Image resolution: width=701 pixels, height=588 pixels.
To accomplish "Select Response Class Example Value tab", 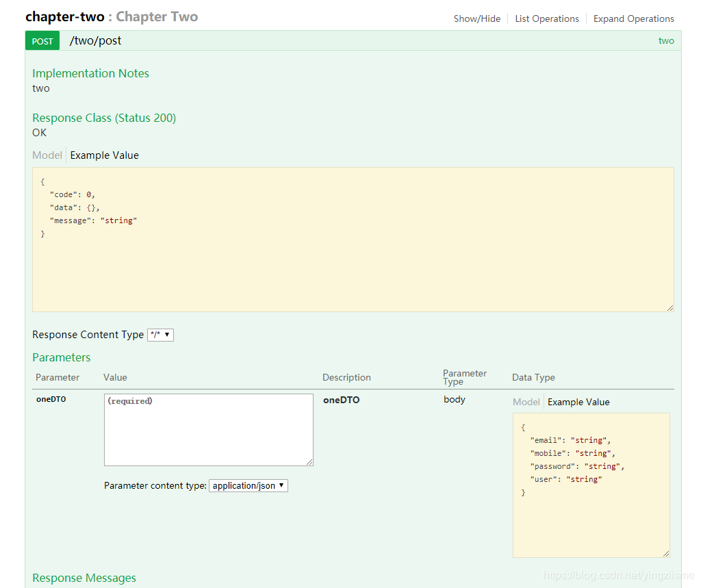I will (x=105, y=155).
